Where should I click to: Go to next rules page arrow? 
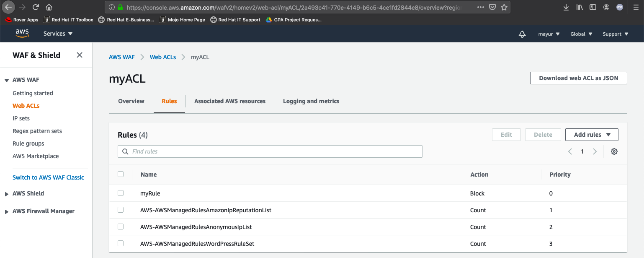[595, 151]
